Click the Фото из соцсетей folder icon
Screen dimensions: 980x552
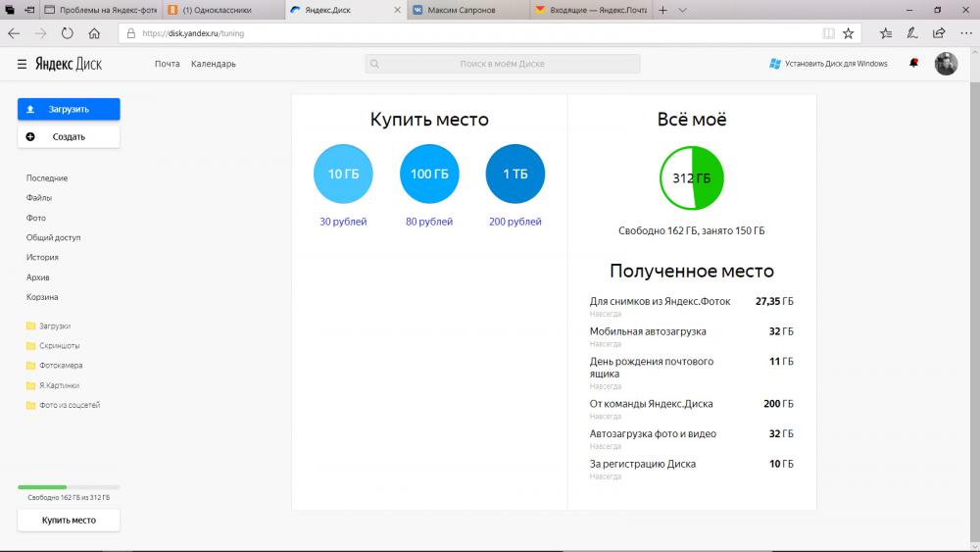tap(30, 405)
